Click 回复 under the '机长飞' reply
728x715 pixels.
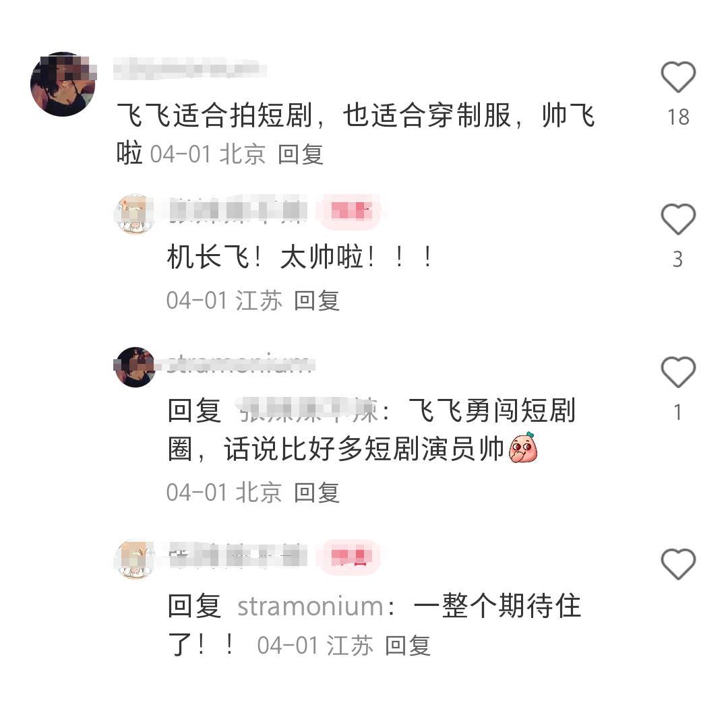(x=317, y=301)
